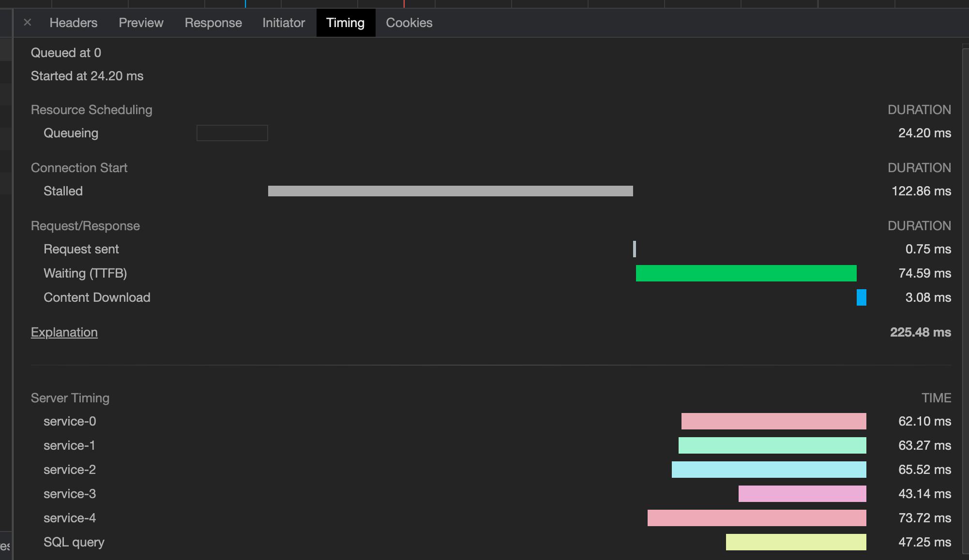
Task: Click the service-1 mint timing bar
Action: pos(772,445)
